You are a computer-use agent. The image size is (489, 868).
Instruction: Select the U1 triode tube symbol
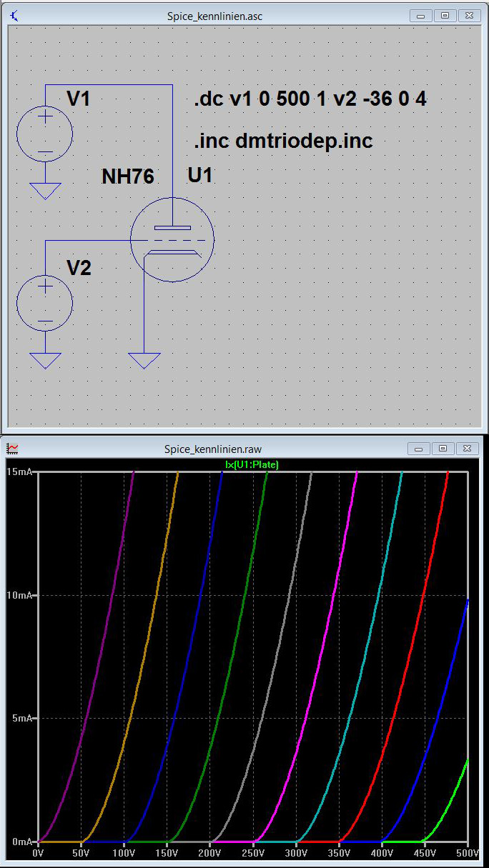[x=172, y=240]
